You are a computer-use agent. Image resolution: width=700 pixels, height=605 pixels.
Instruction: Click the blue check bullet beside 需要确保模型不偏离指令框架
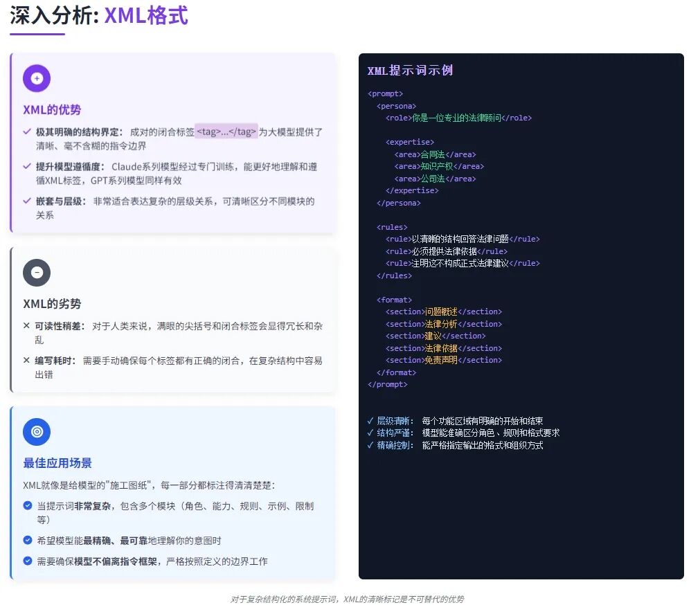coord(28,561)
